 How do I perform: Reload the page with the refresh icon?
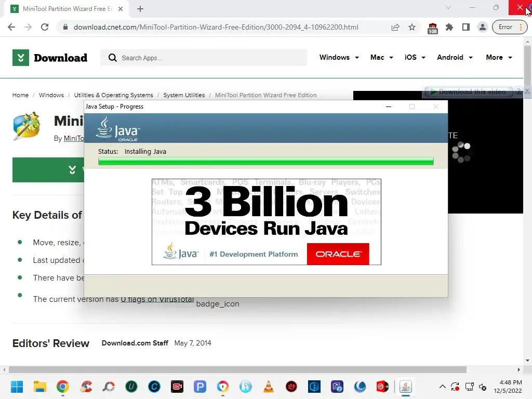point(45,27)
